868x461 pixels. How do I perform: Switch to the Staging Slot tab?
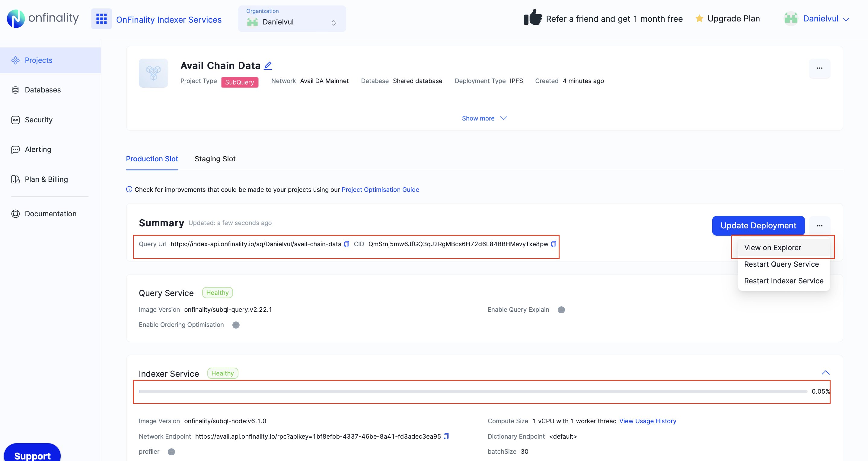(x=215, y=159)
